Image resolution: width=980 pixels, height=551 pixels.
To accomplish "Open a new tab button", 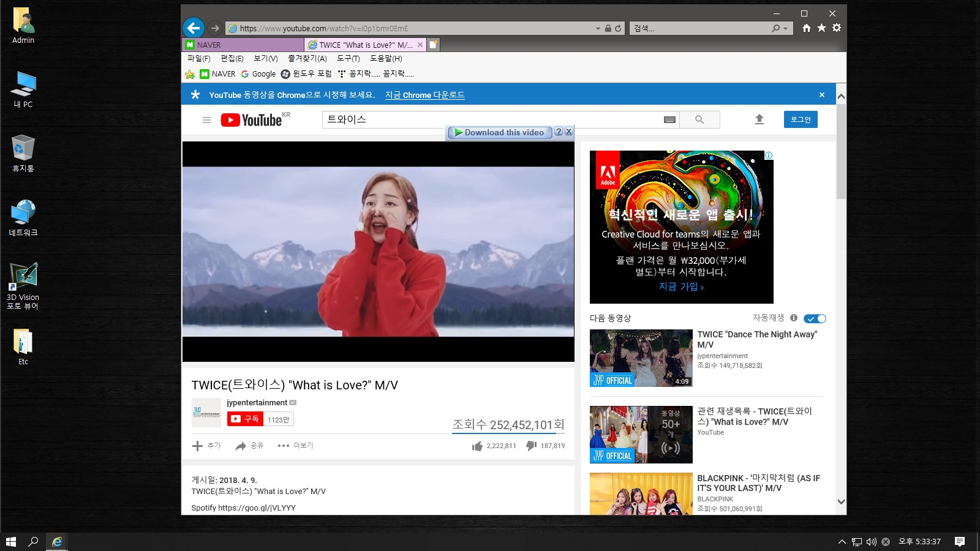I will pyautogui.click(x=433, y=45).
